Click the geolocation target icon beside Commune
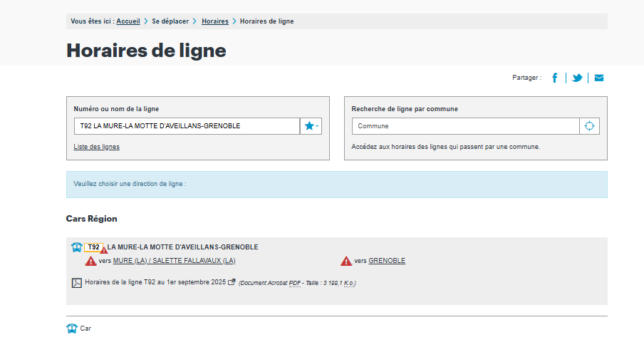The height and width of the screenshot is (362, 644). pos(589,126)
